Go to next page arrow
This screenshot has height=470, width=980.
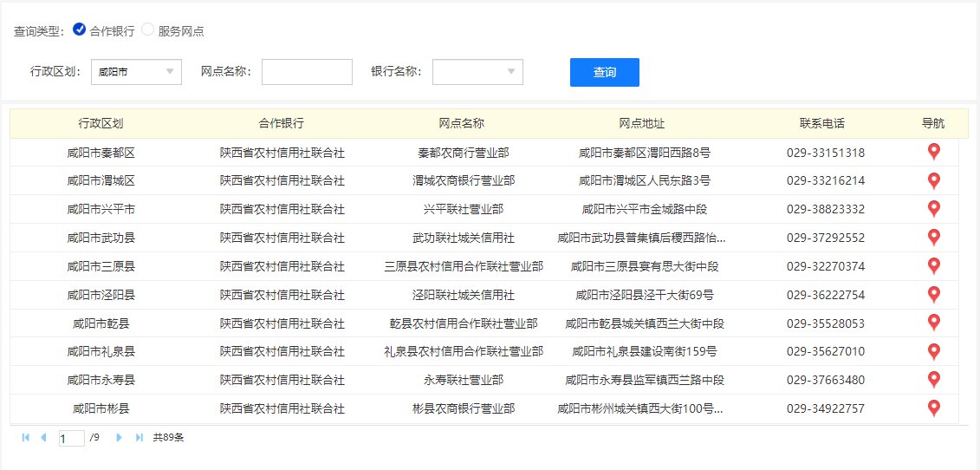pyautogui.click(x=120, y=438)
